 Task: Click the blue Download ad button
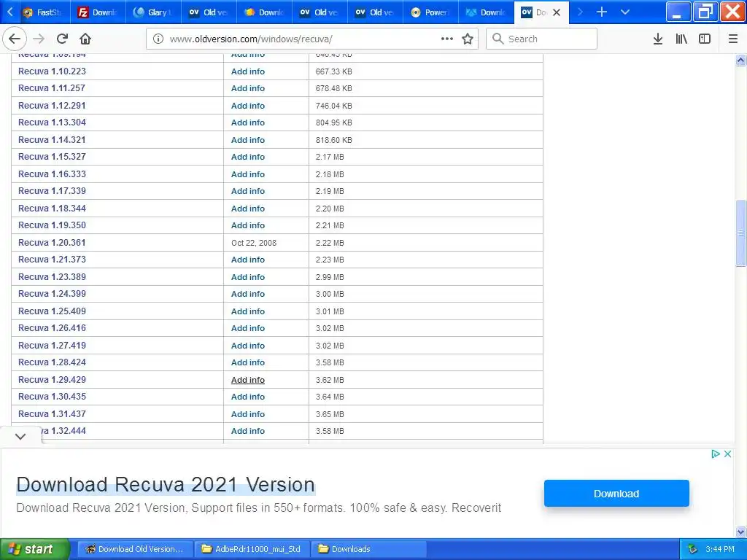pyautogui.click(x=616, y=494)
